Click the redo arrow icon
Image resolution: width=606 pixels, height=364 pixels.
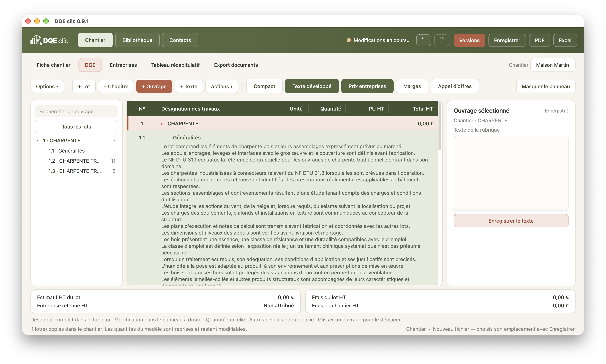[441, 40]
